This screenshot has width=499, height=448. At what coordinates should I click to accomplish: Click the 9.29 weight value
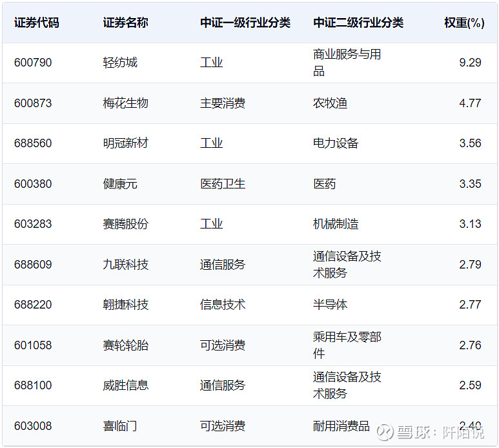(x=470, y=63)
